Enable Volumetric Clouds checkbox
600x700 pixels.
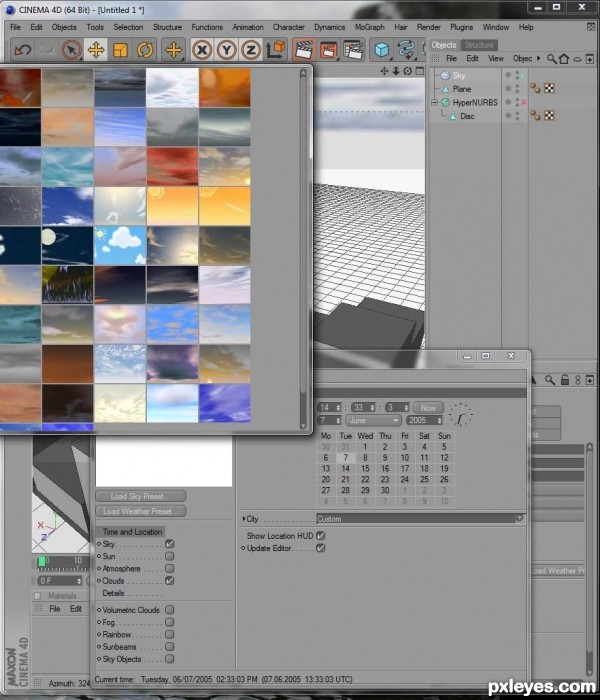pyautogui.click(x=169, y=610)
